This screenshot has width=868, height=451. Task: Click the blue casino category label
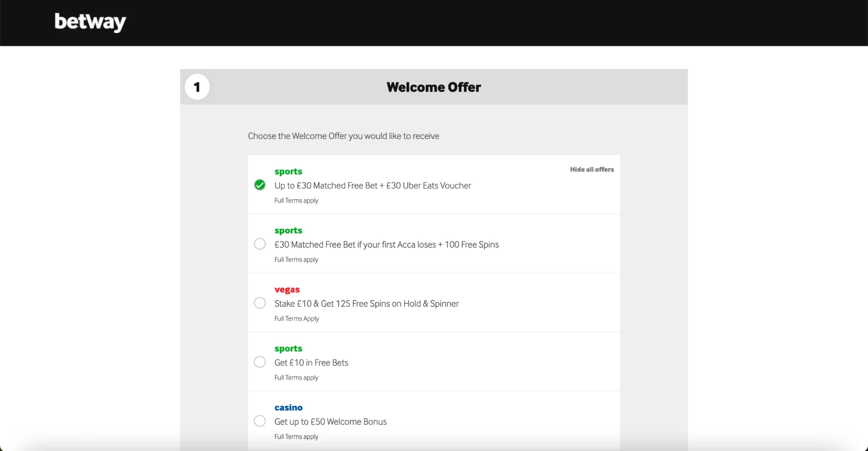click(288, 408)
